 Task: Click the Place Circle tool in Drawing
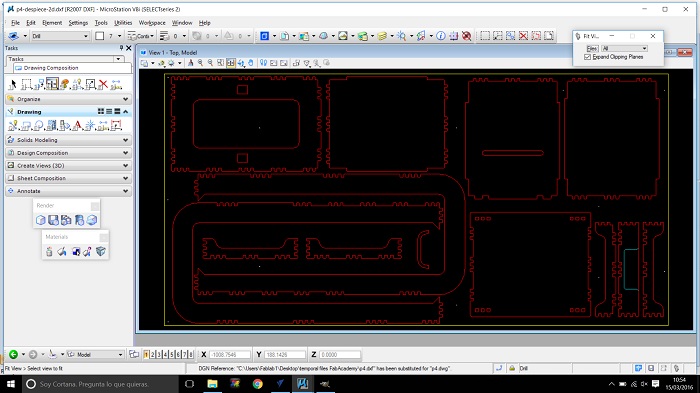38,125
